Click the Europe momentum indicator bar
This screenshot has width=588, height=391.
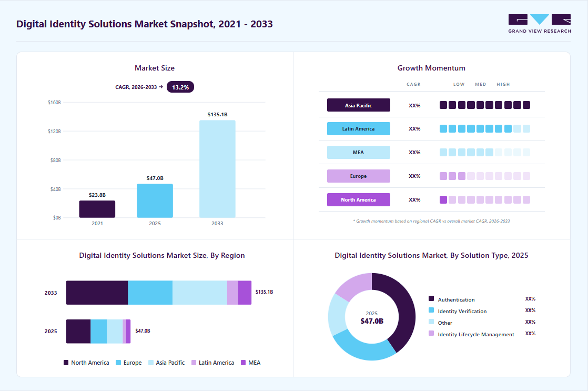click(485, 176)
